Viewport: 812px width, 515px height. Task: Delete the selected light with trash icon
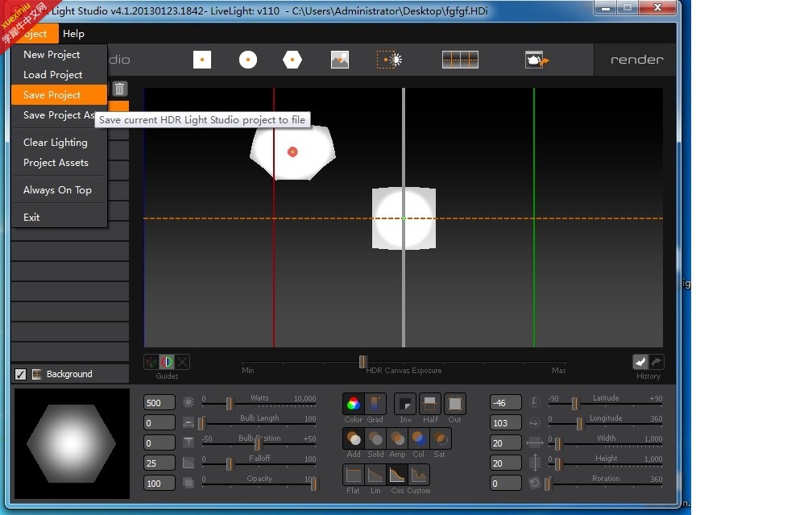pos(119,89)
